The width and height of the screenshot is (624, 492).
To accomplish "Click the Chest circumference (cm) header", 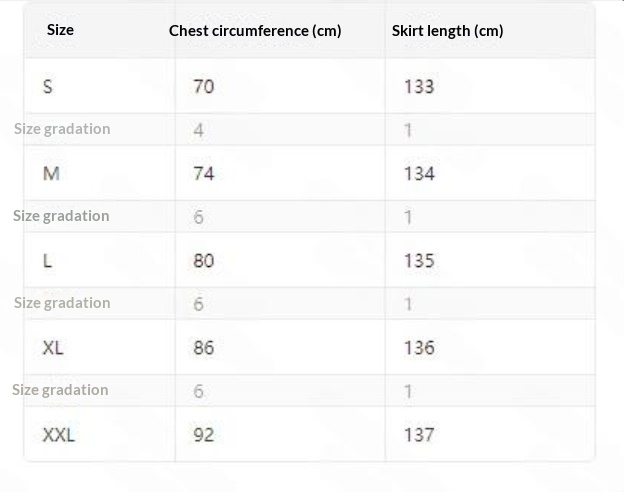I will pyautogui.click(x=255, y=30).
